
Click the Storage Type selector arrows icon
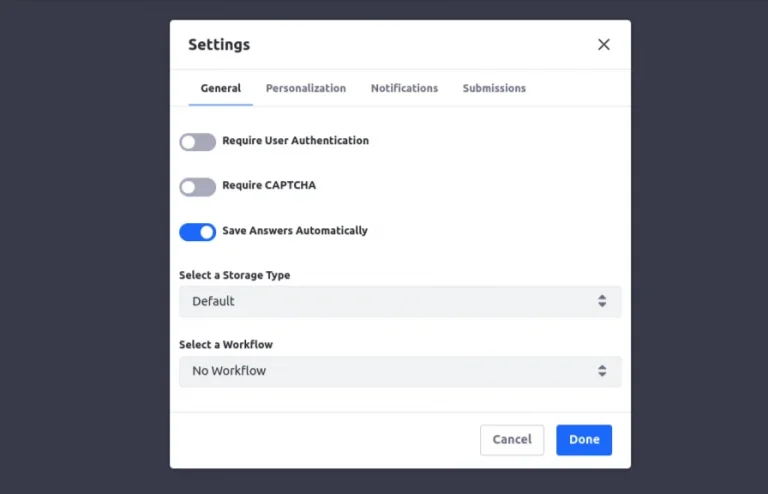[602, 301]
